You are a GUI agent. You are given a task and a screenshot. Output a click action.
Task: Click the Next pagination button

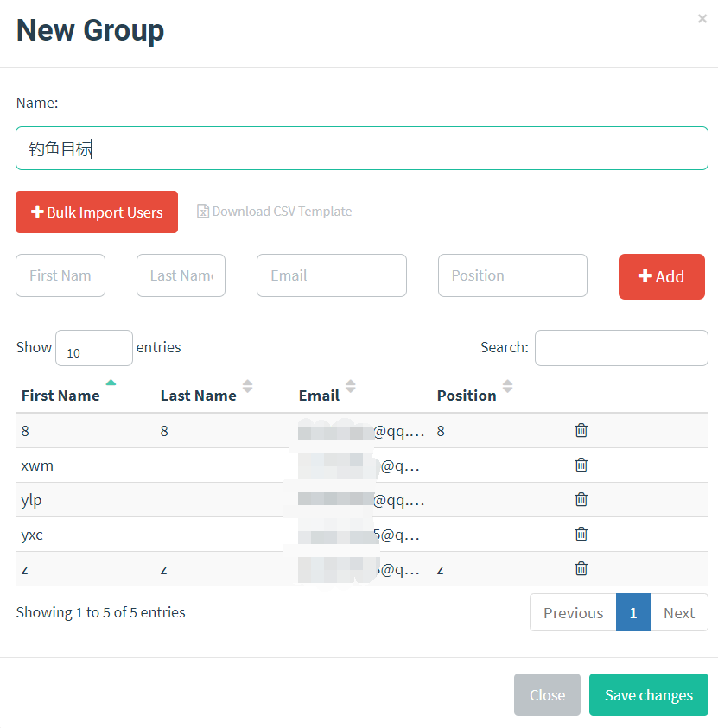(679, 612)
